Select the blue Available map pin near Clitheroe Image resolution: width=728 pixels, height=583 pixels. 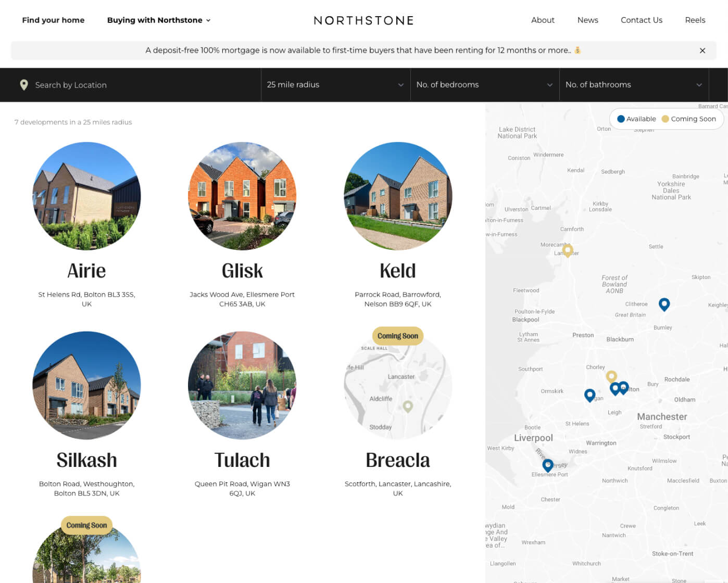(664, 304)
